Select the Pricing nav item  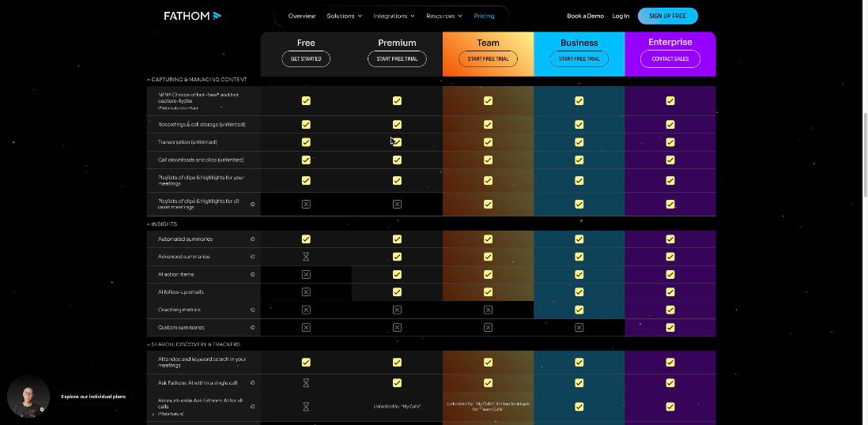[485, 16]
